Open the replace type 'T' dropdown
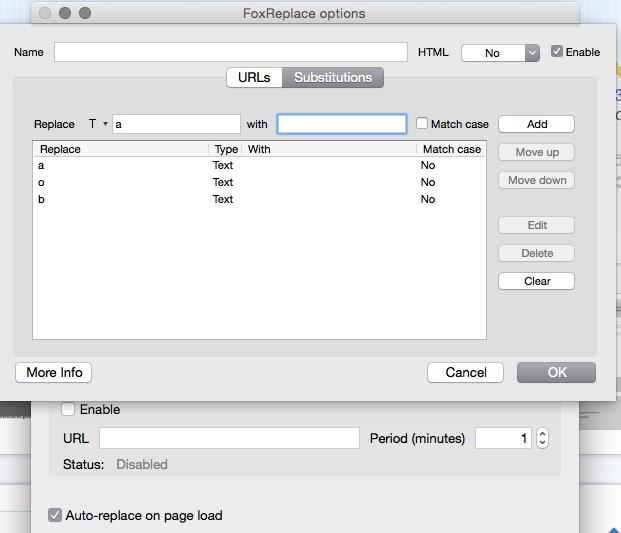The height and width of the screenshot is (533, 621). click(98, 124)
